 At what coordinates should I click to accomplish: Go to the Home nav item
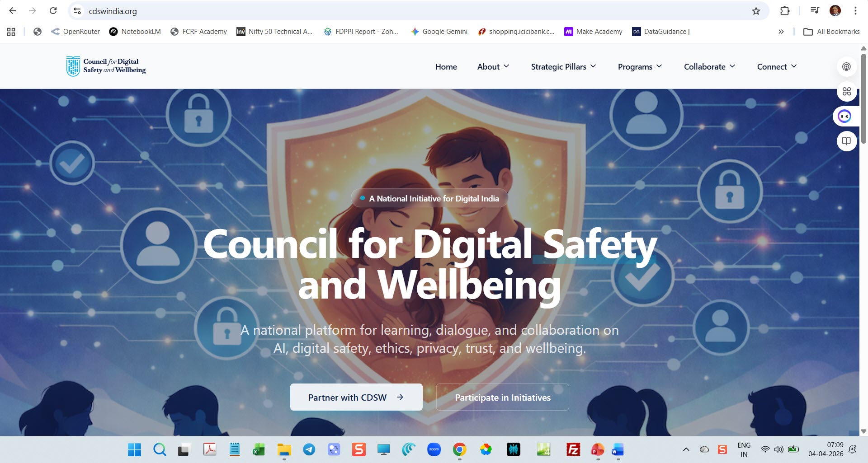tap(446, 66)
